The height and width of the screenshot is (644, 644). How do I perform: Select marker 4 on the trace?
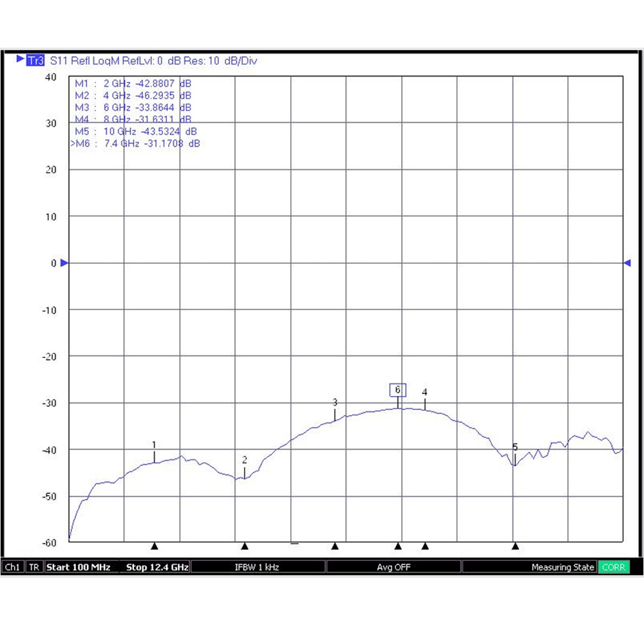424,392
